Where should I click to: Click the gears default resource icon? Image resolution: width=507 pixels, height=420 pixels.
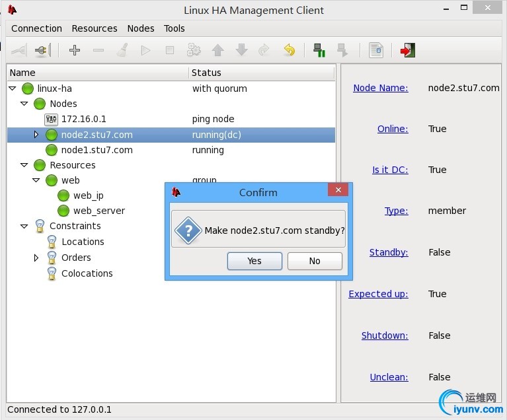[194, 50]
